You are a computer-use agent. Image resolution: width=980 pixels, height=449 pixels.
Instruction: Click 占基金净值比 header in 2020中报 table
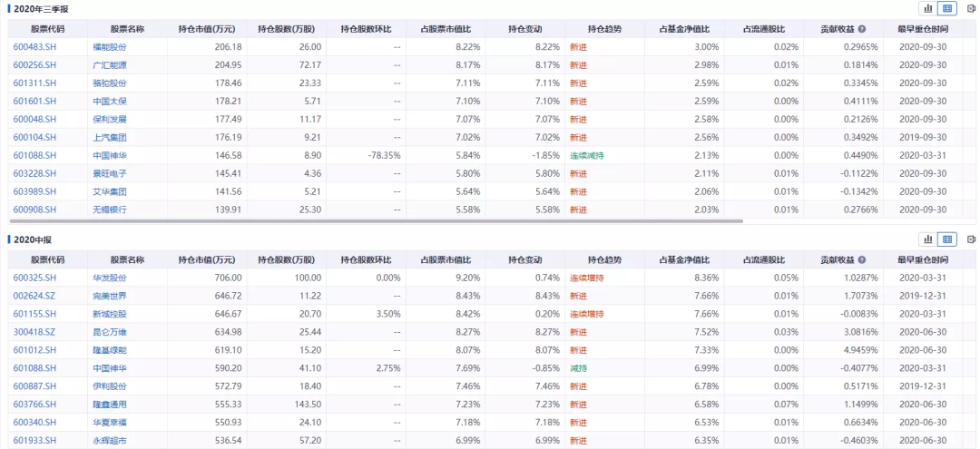pyautogui.click(x=684, y=259)
